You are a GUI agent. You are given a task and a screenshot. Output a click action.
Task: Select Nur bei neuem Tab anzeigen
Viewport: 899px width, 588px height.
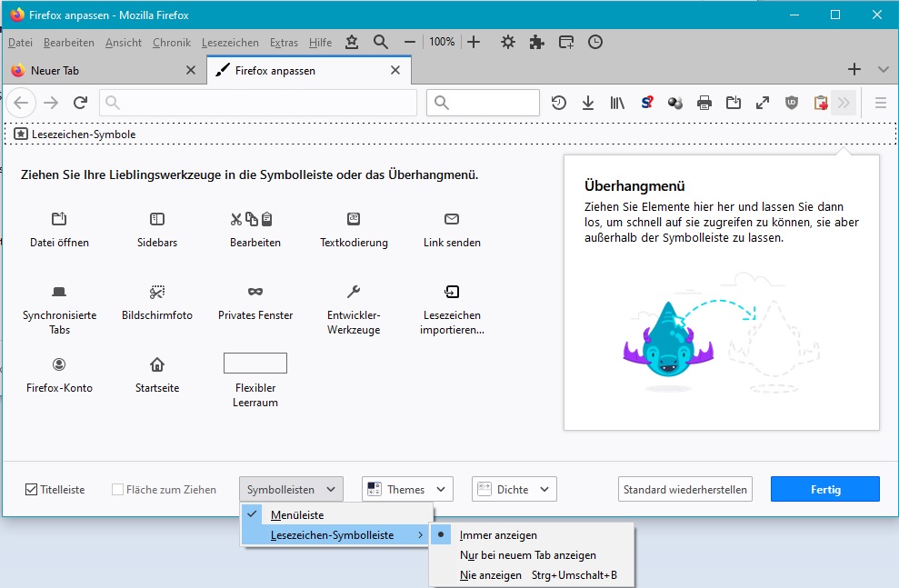tap(532, 555)
